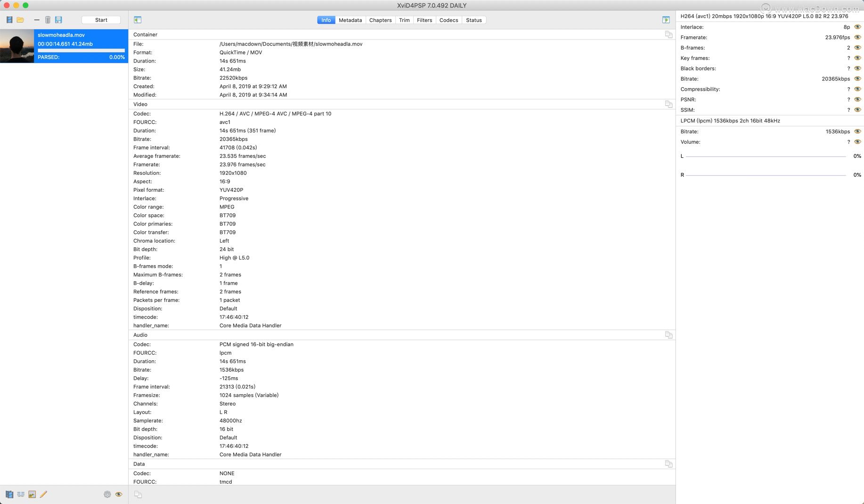Click the panel toggle icon above the Info area
Viewport: 864px width, 504px height.
pyautogui.click(x=138, y=20)
